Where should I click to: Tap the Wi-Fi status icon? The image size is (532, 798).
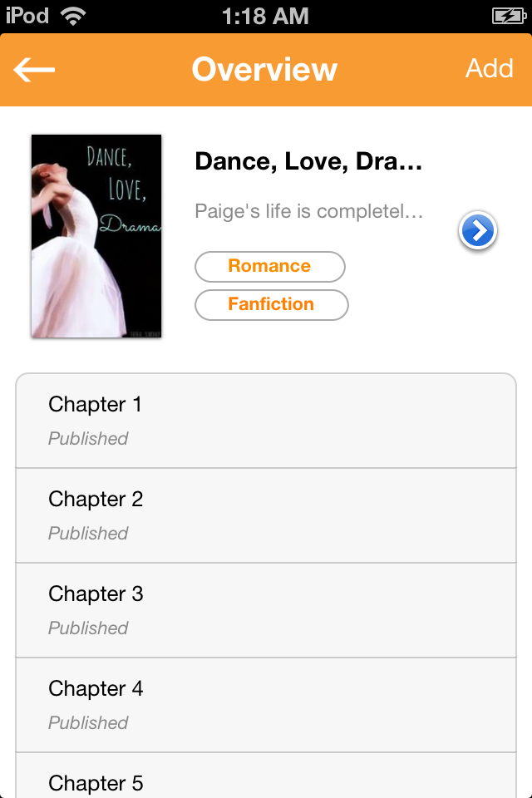click(x=73, y=17)
